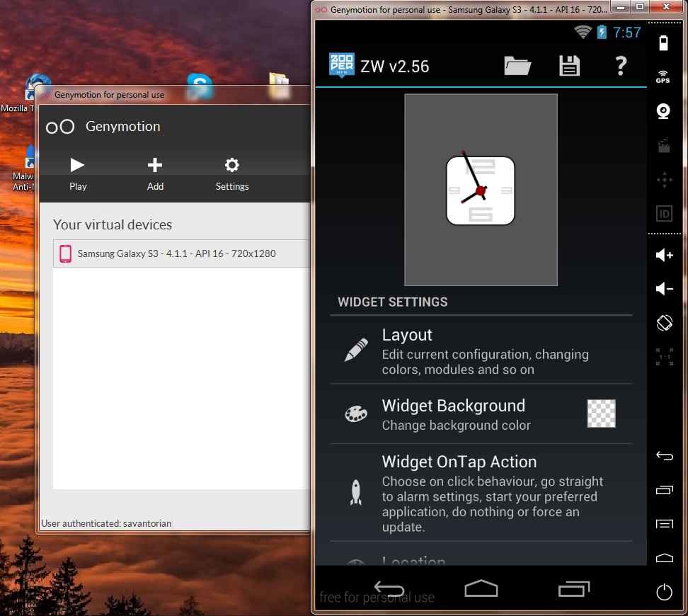Click the sidebar recent apps button

click(x=665, y=489)
